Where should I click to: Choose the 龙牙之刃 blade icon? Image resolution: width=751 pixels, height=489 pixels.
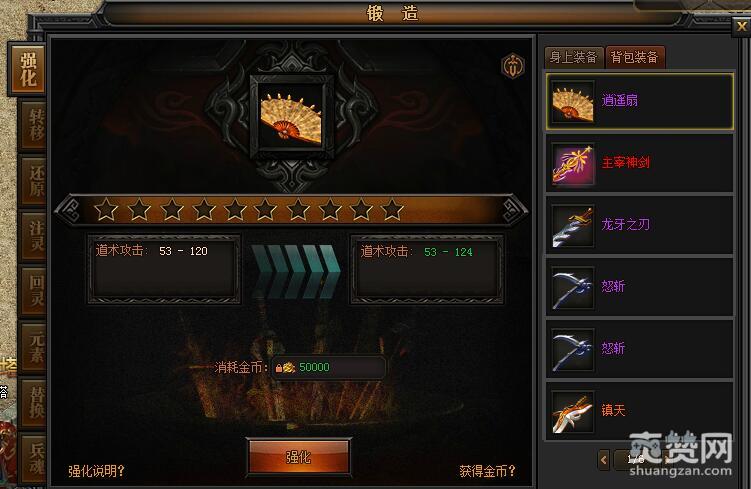[x=573, y=226]
